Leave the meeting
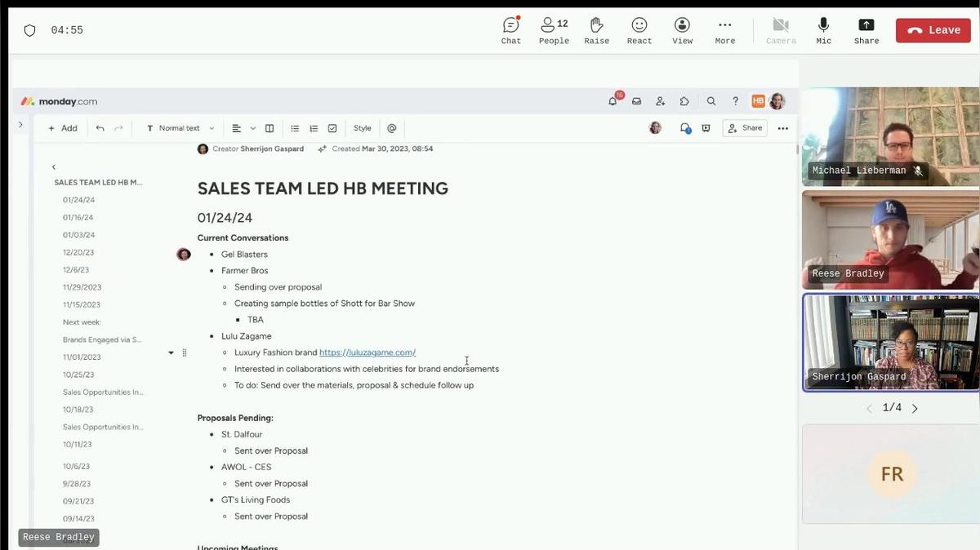980x550 pixels. click(x=934, y=30)
